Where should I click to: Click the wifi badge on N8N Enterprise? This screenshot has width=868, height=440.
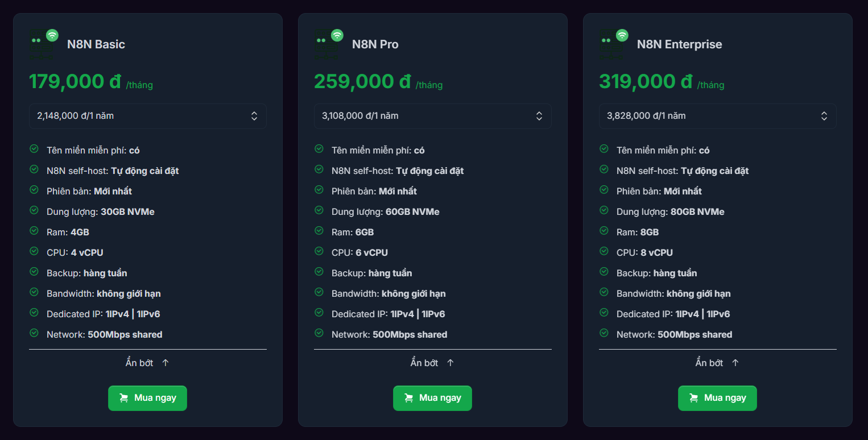622,35
